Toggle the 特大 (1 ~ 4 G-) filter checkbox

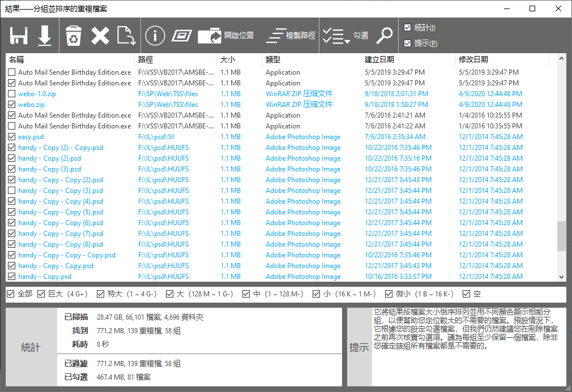(x=100, y=294)
